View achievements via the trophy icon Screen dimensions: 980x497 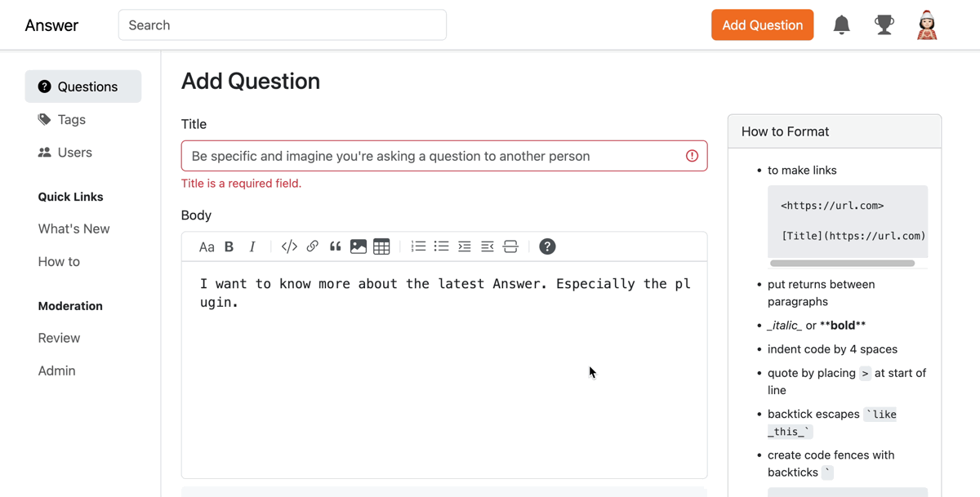884,24
